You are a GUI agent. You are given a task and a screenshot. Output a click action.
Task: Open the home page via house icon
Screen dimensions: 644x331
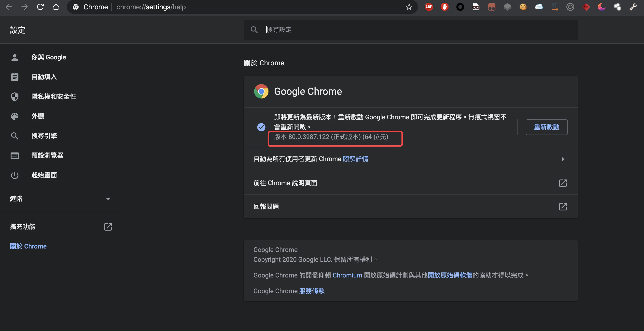[56, 7]
